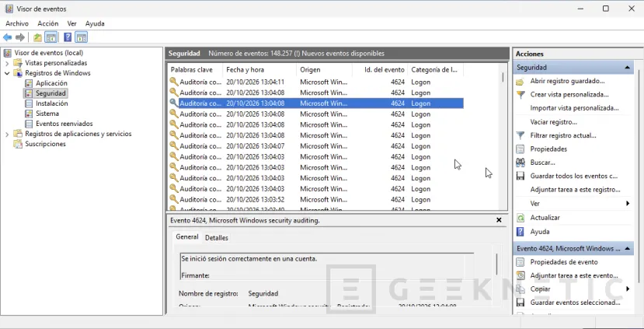644x329 pixels.
Task: Select Eventos reenviados in the tree
Action: coord(64,124)
